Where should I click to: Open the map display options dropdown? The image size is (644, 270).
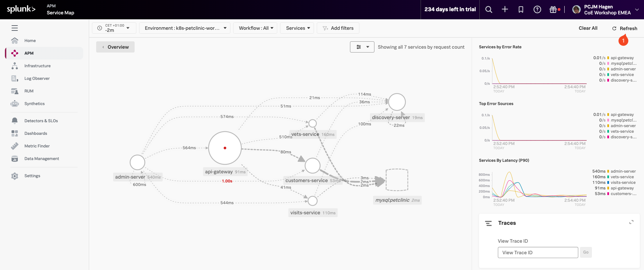point(362,47)
